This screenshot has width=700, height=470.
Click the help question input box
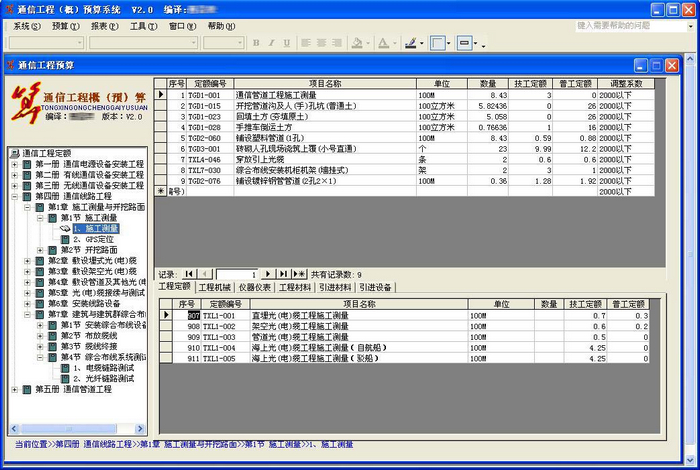[631, 26]
